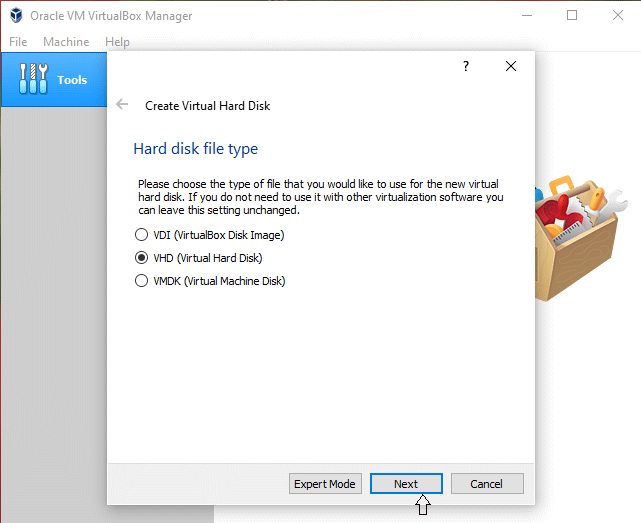Switch to Expert Mode

pyautogui.click(x=324, y=484)
